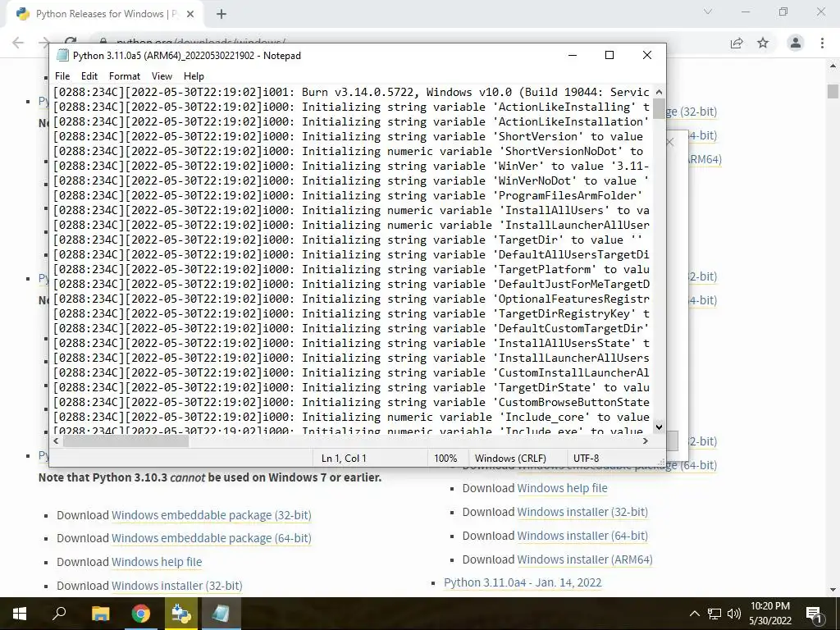Open left column Windows help file link
840x630 pixels.
tap(157, 561)
